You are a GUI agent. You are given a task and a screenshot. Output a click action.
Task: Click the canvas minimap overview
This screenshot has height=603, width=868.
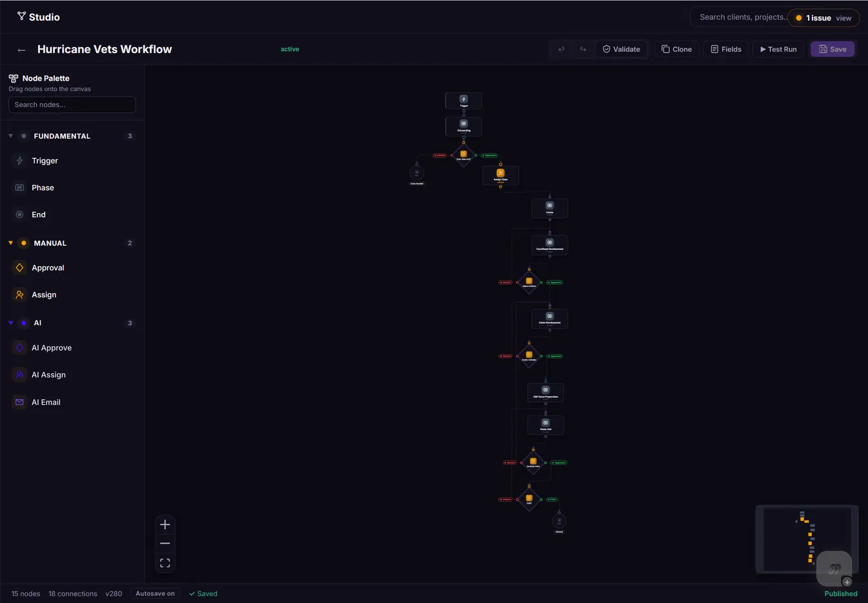click(x=807, y=538)
